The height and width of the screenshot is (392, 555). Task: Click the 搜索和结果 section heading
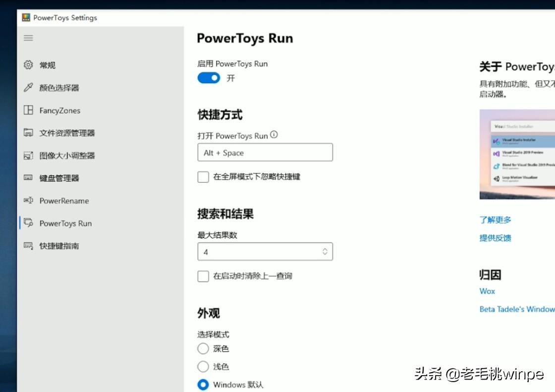coord(225,214)
